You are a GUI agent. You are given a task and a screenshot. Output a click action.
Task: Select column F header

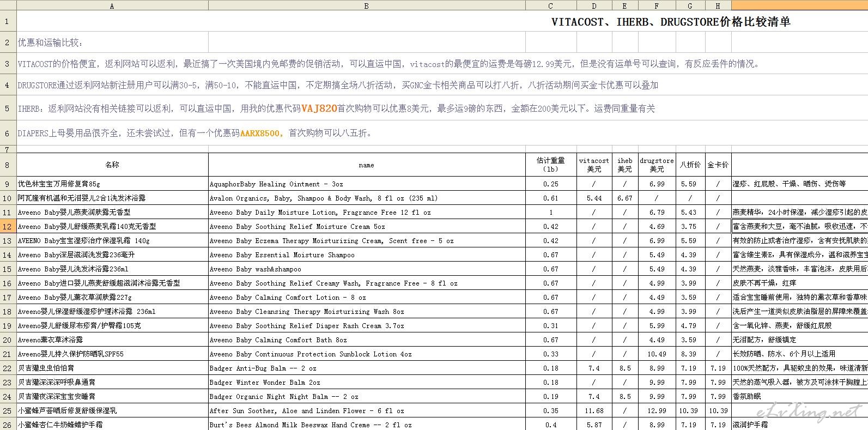[x=657, y=5]
